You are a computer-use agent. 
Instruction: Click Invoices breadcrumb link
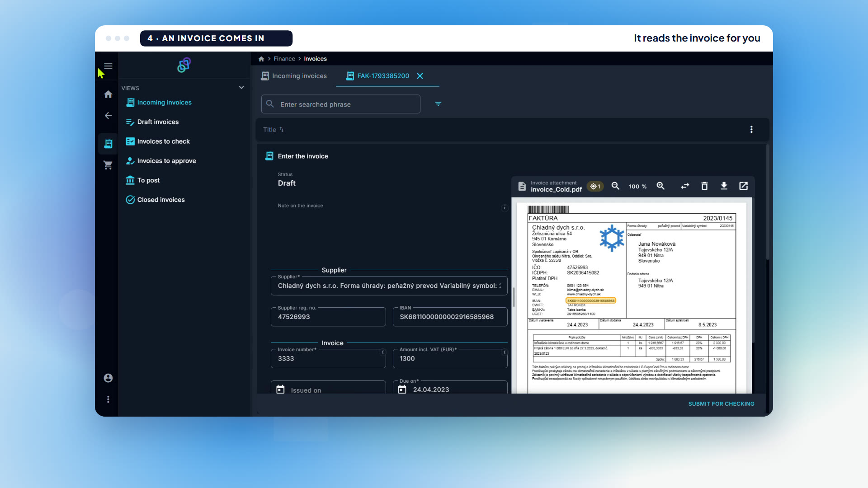[x=315, y=59]
